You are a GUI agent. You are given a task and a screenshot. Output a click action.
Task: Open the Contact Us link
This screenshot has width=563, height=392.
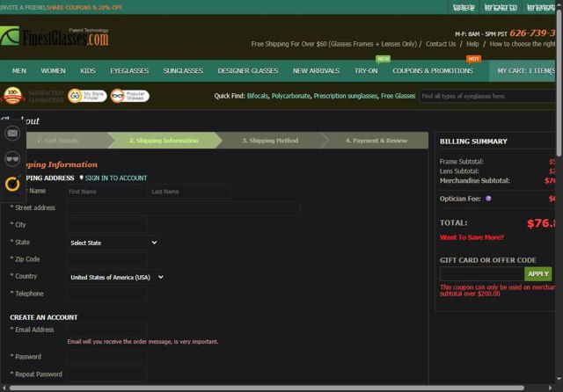pos(441,44)
